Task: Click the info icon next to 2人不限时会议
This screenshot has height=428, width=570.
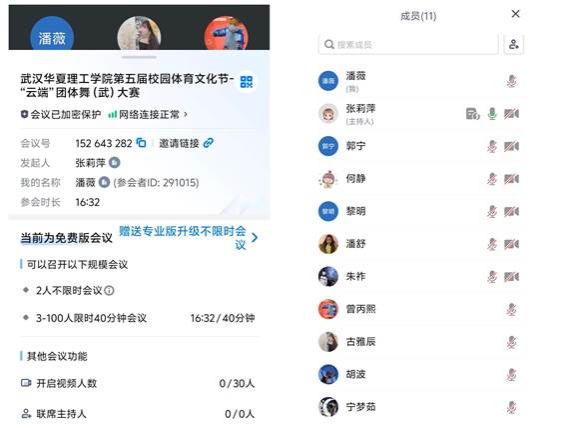Action: [109, 290]
